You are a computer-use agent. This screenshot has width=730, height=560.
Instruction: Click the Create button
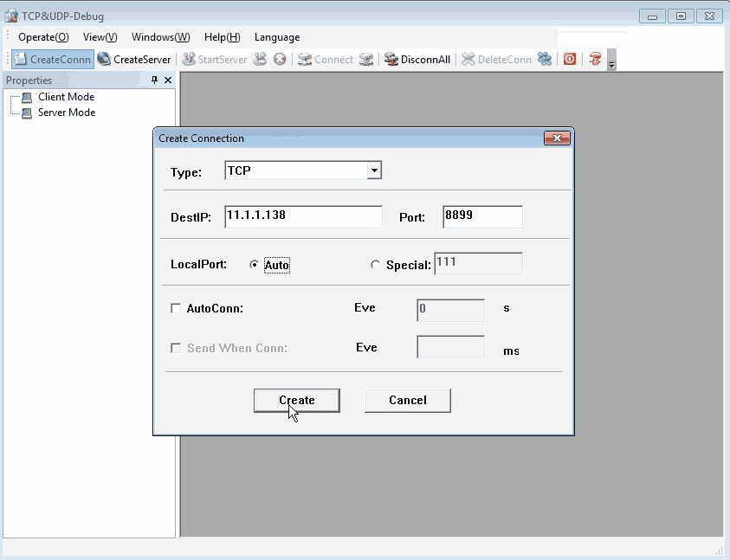[296, 401]
